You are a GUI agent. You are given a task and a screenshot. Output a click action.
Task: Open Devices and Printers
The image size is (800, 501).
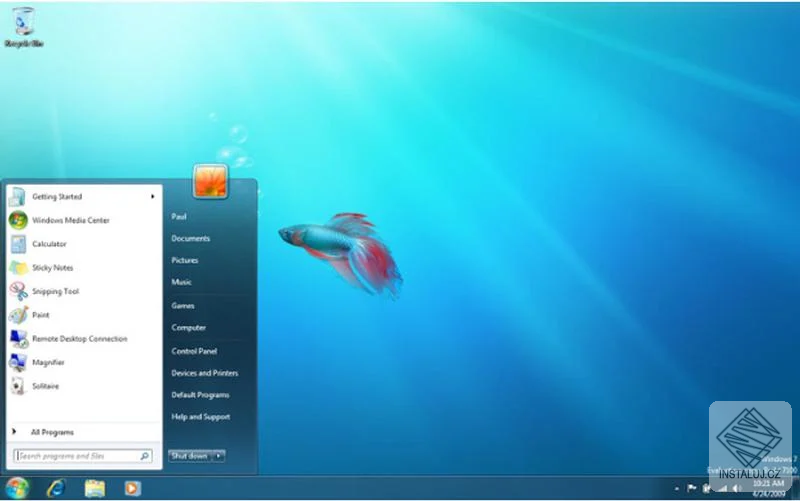point(205,373)
